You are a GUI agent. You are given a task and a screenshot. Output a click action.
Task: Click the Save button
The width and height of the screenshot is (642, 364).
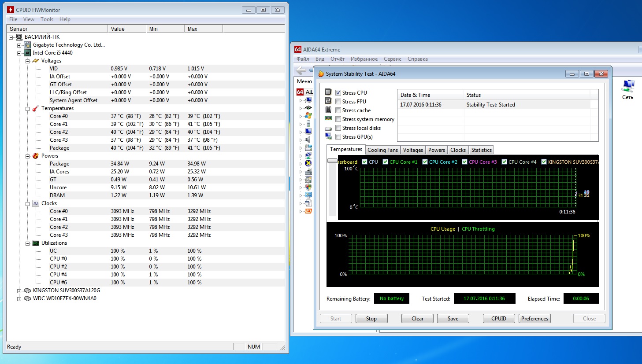(x=453, y=319)
